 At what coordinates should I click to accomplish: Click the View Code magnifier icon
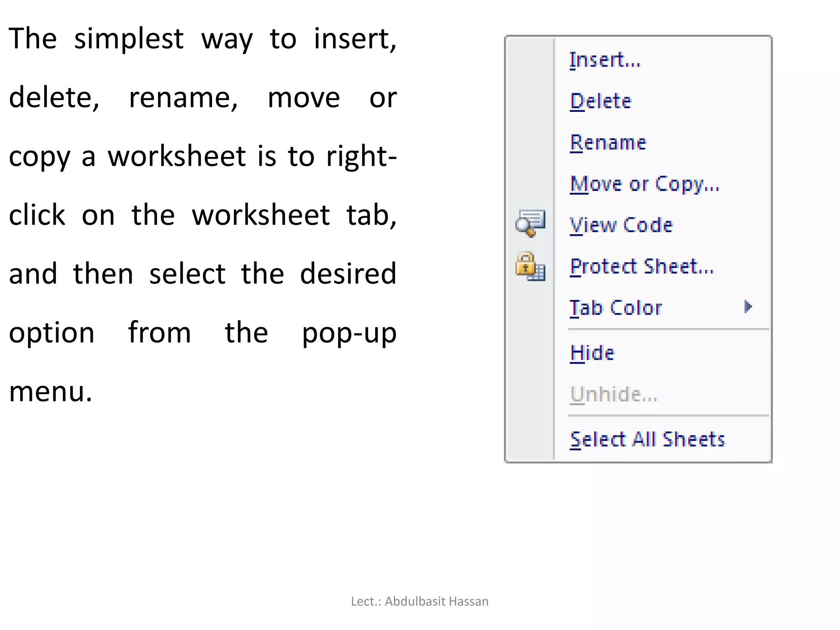point(530,223)
